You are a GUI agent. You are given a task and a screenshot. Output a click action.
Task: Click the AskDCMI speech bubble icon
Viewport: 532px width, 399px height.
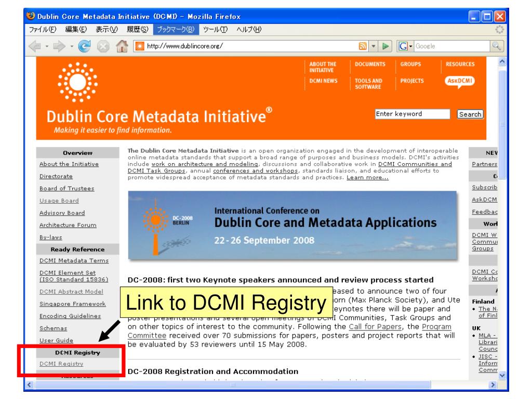(x=460, y=82)
